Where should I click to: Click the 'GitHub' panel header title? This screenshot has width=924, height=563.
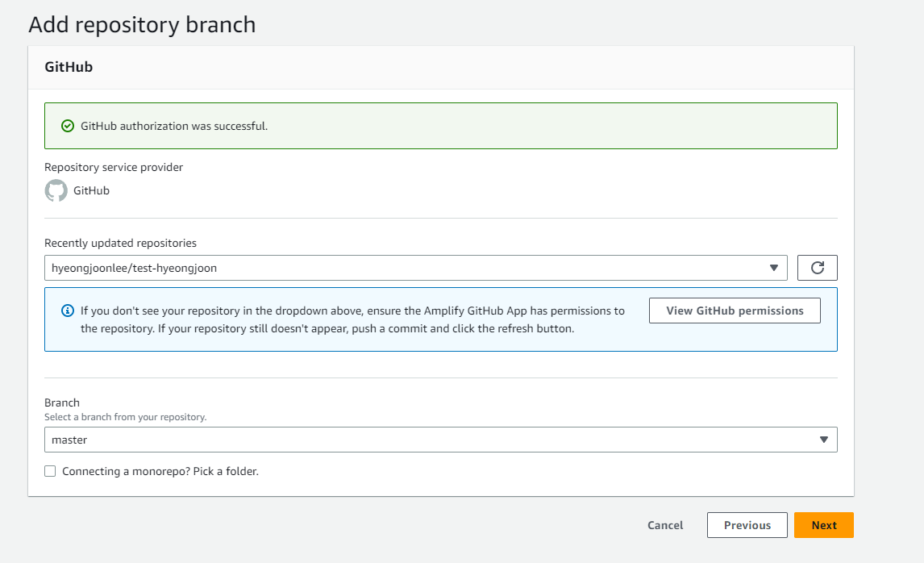point(69,67)
